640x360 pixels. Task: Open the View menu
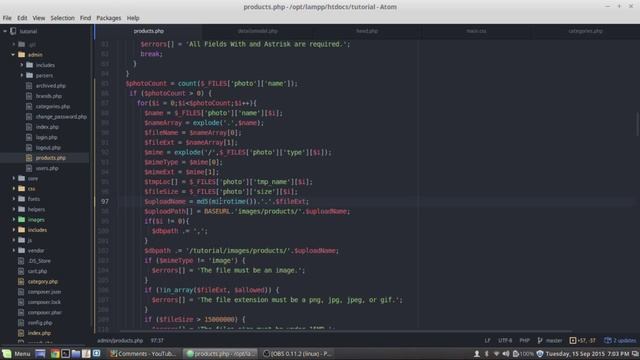[39, 18]
